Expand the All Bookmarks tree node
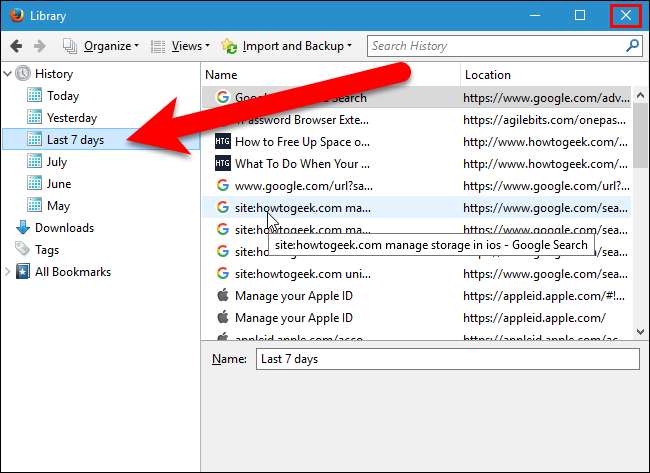Image resolution: width=650 pixels, height=473 pixels. click(7, 272)
